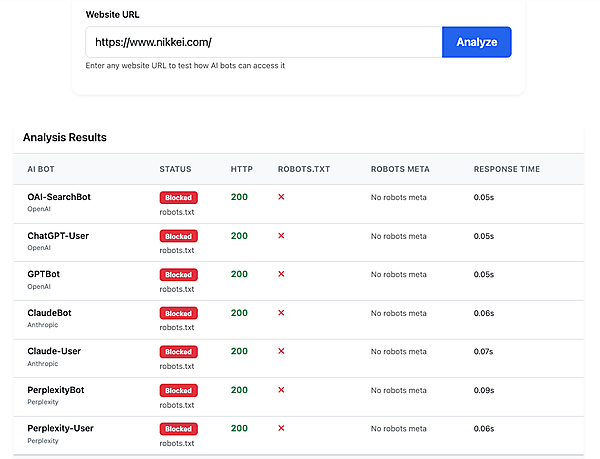Click the red X in Perplexity-User row

click(281, 428)
